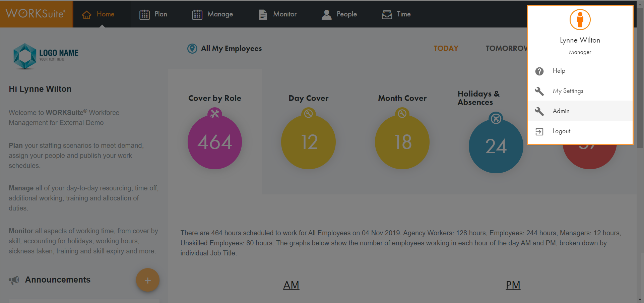This screenshot has width=644, height=303.
Task: Open the AM graph link
Action: coord(291,285)
